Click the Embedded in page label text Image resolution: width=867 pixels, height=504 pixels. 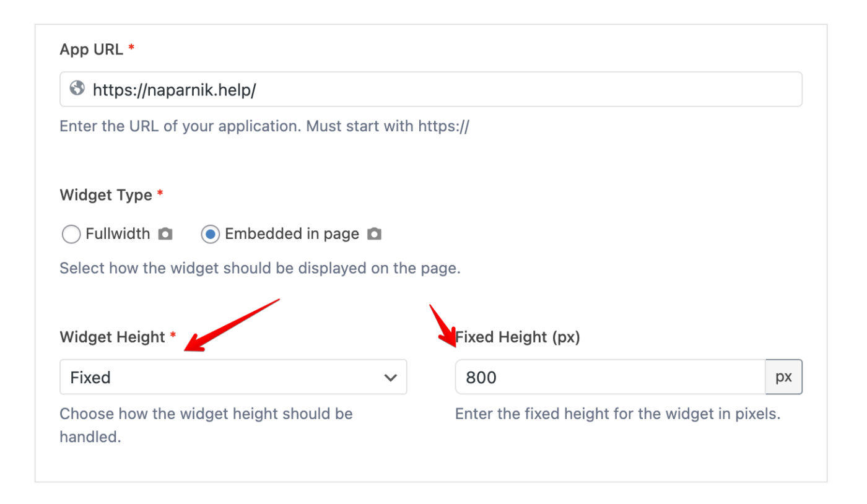292,234
